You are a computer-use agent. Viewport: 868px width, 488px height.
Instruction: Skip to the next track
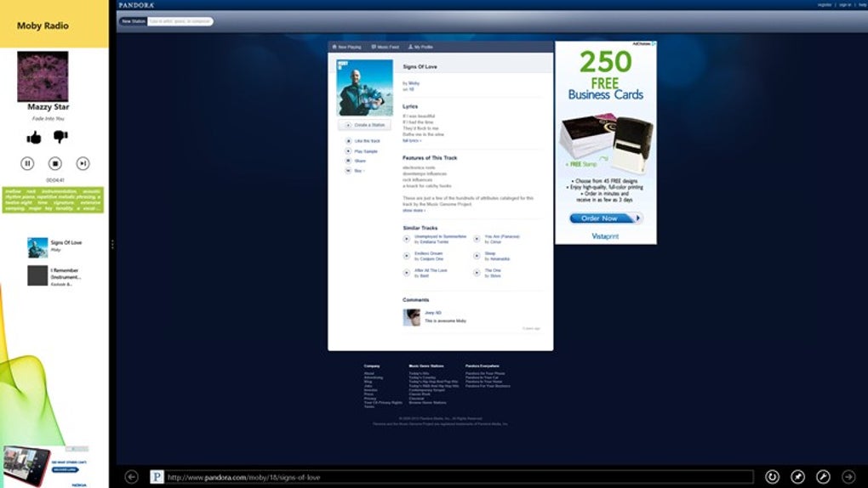pyautogui.click(x=83, y=163)
